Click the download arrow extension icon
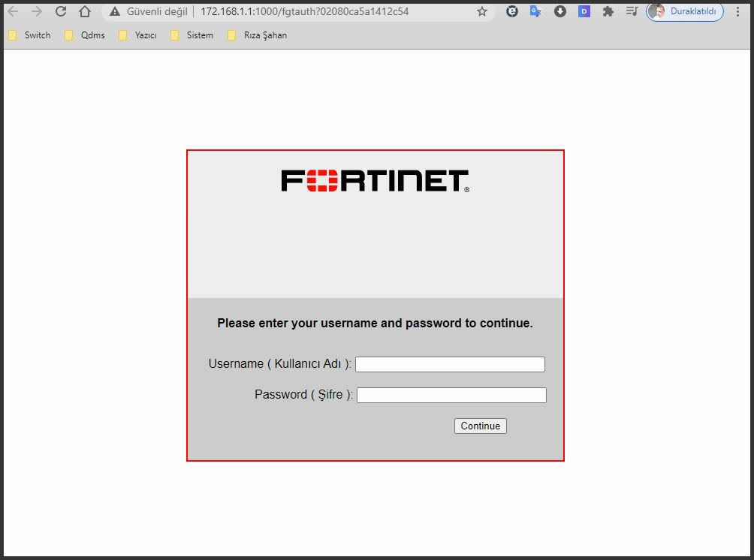This screenshot has width=754, height=560. pos(559,11)
